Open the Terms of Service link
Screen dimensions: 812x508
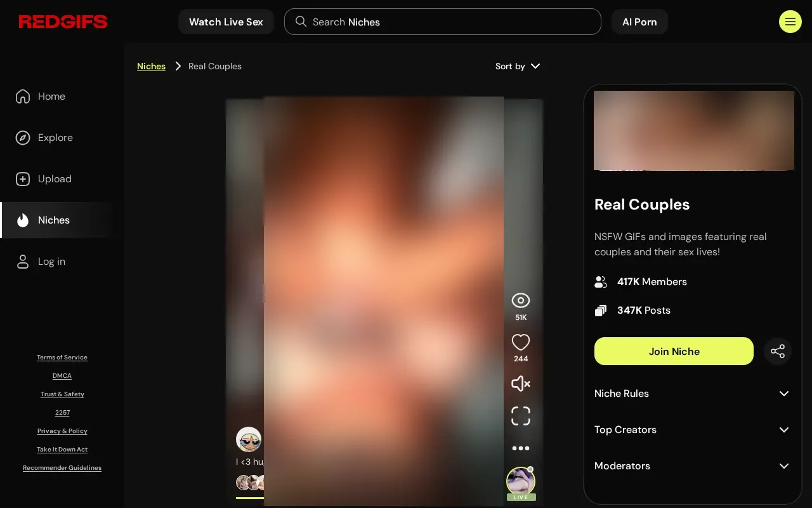[62, 358]
